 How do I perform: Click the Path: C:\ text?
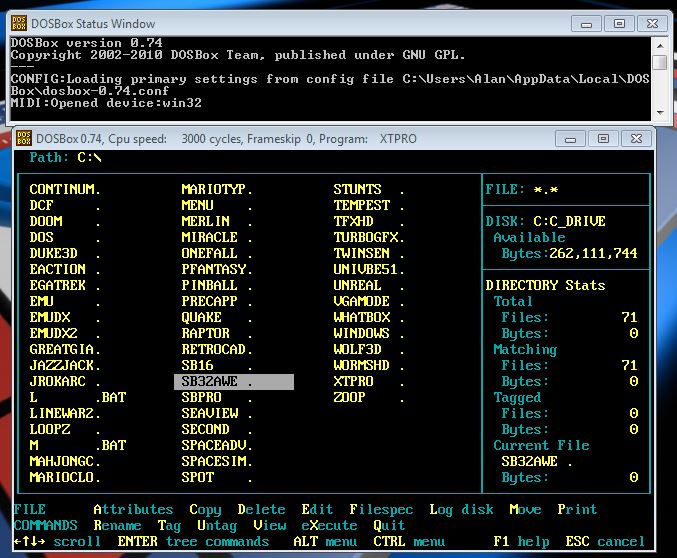(x=65, y=158)
